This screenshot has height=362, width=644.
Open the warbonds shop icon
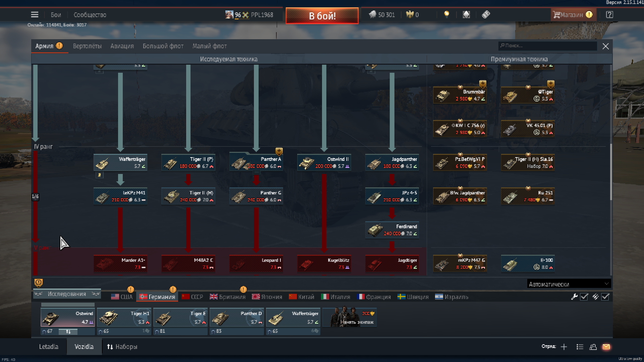tap(466, 14)
